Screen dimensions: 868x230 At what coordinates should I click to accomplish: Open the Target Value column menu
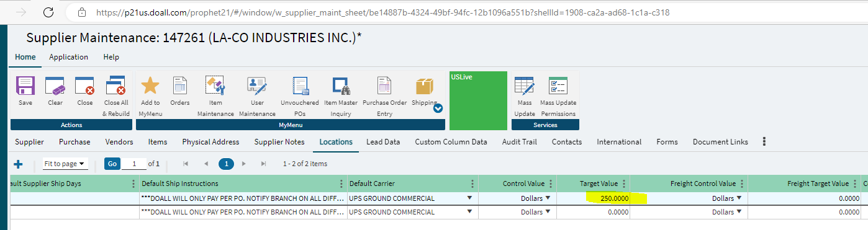[624, 184]
